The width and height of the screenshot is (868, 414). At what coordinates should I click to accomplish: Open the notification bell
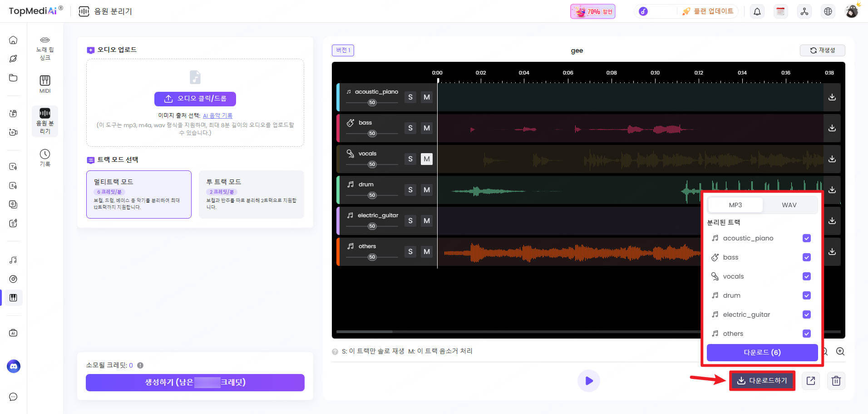(757, 11)
